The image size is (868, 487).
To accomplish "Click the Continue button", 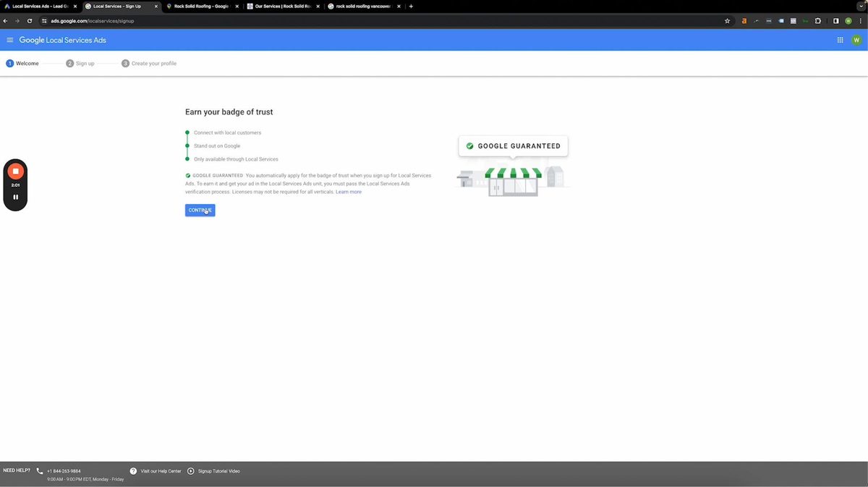I will pos(200,210).
